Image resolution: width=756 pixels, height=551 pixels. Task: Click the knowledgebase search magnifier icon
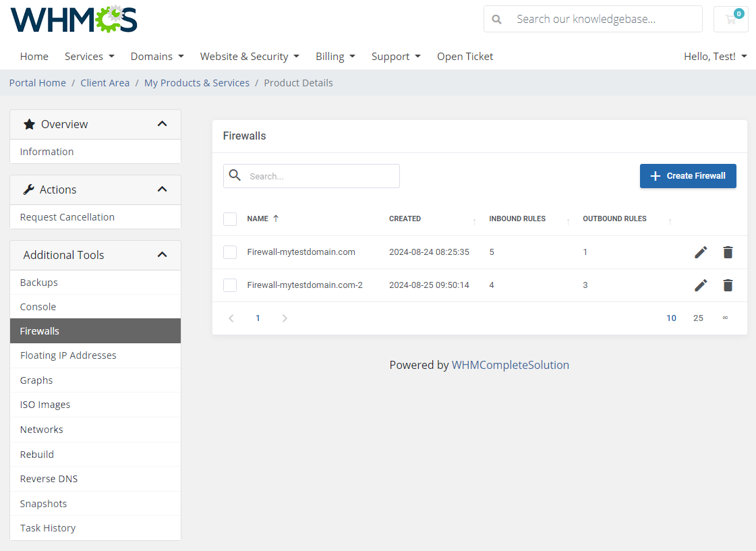[497, 19]
